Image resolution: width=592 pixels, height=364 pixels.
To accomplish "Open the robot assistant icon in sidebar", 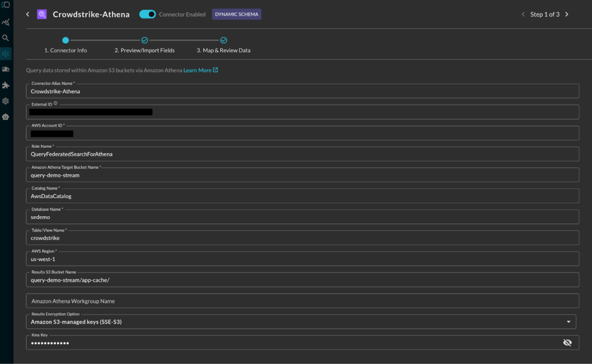I will click(6, 116).
